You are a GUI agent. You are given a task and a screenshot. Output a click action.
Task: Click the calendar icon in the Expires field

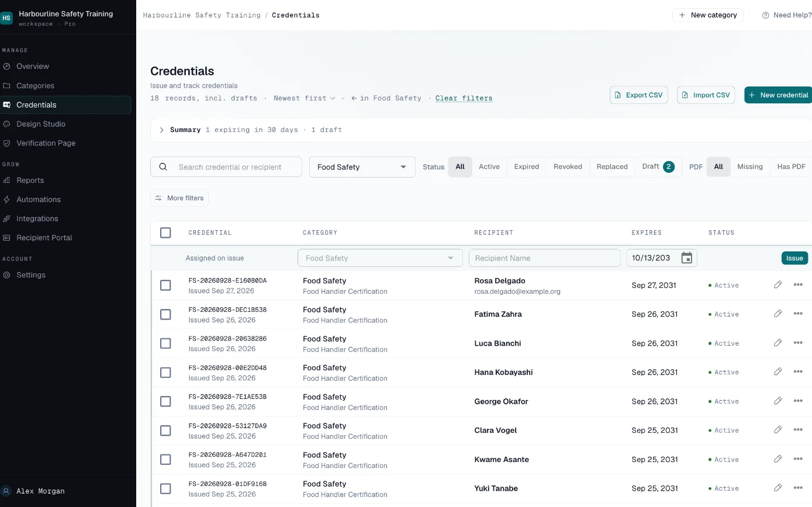tap(687, 258)
